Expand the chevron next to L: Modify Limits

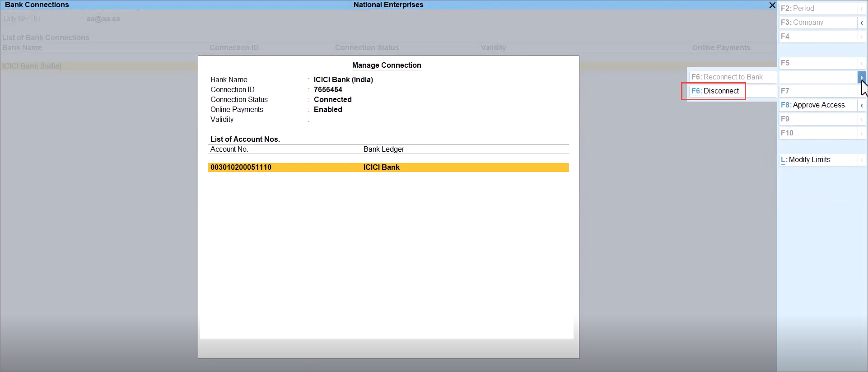(x=862, y=160)
